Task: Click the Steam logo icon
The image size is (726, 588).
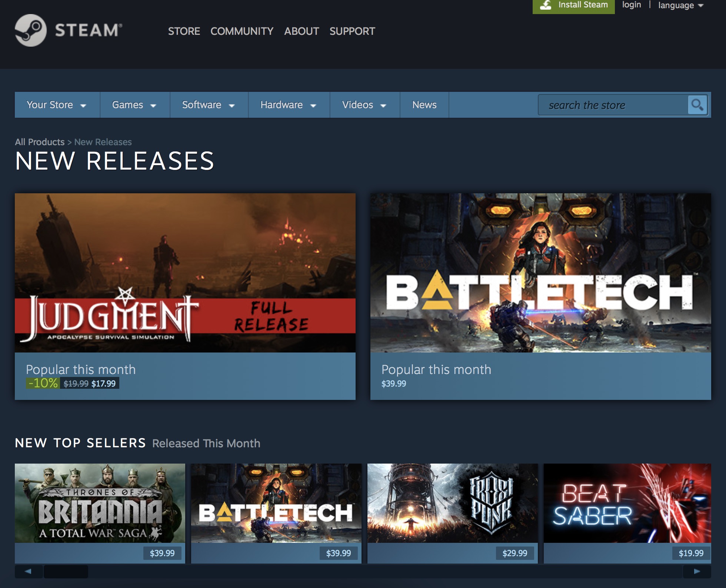Action: tap(31, 30)
